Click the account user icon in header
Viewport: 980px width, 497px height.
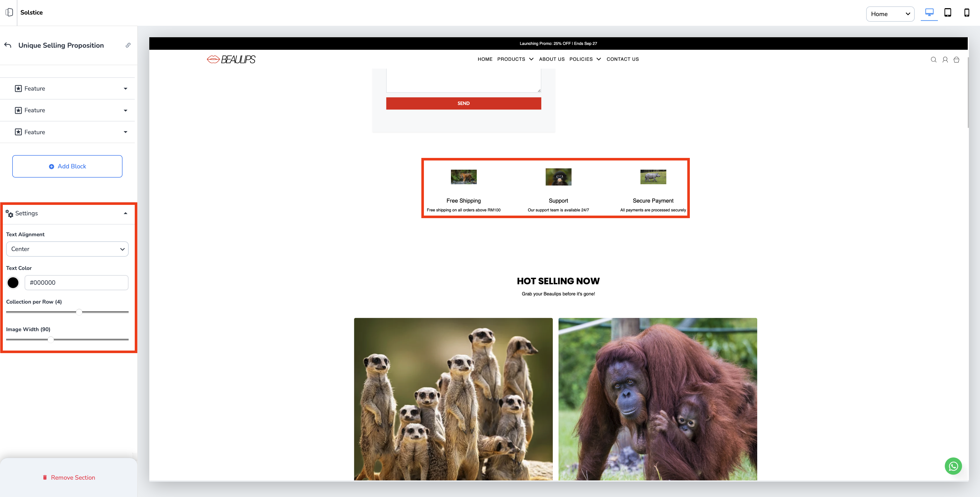coord(945,60)
